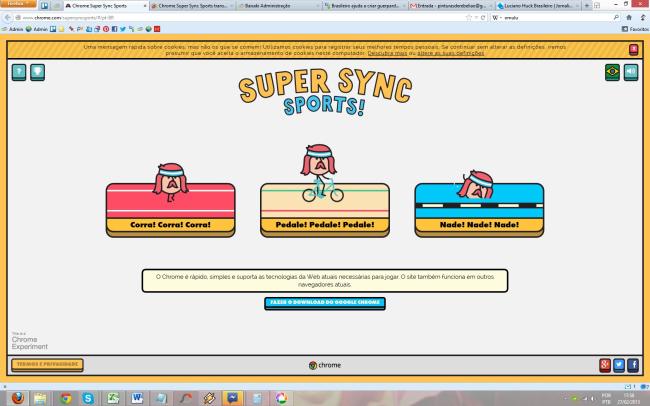Open Microsoft Word from the taskbar
The height and width of the screenshot is (406, 650).
click(x=137, y=398)
